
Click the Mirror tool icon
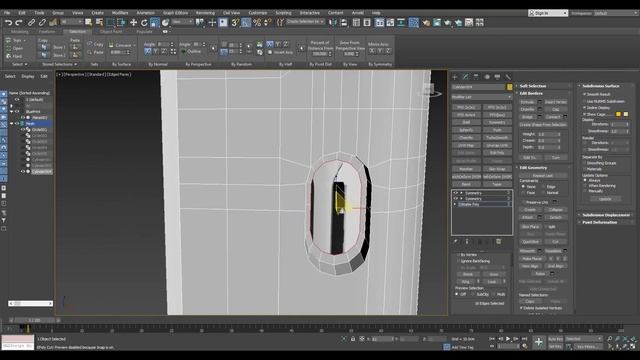333,22
